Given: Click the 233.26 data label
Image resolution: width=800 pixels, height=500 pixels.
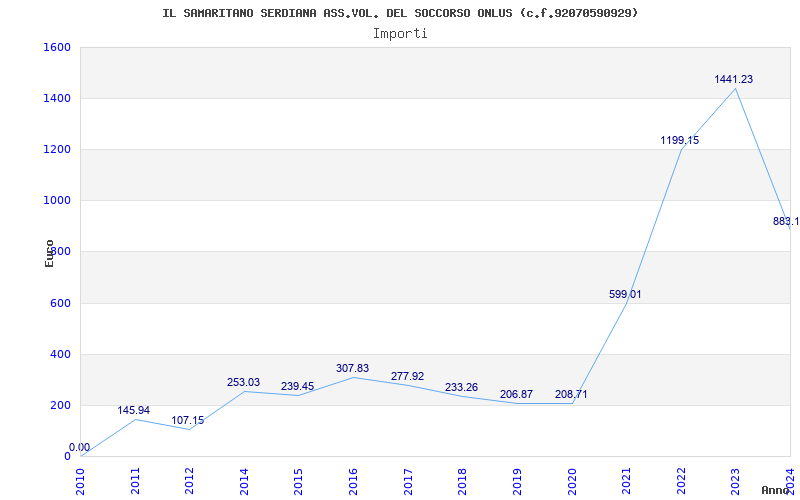Looking at the screenshot, I should pos(461,388).
